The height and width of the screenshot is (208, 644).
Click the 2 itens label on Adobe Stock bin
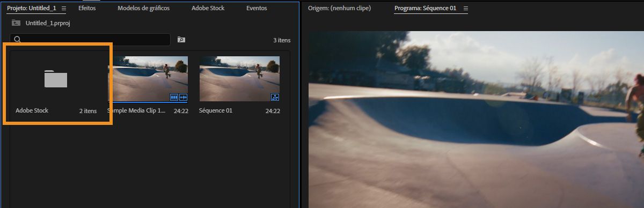pyautogui.click(x=88, y=111)
